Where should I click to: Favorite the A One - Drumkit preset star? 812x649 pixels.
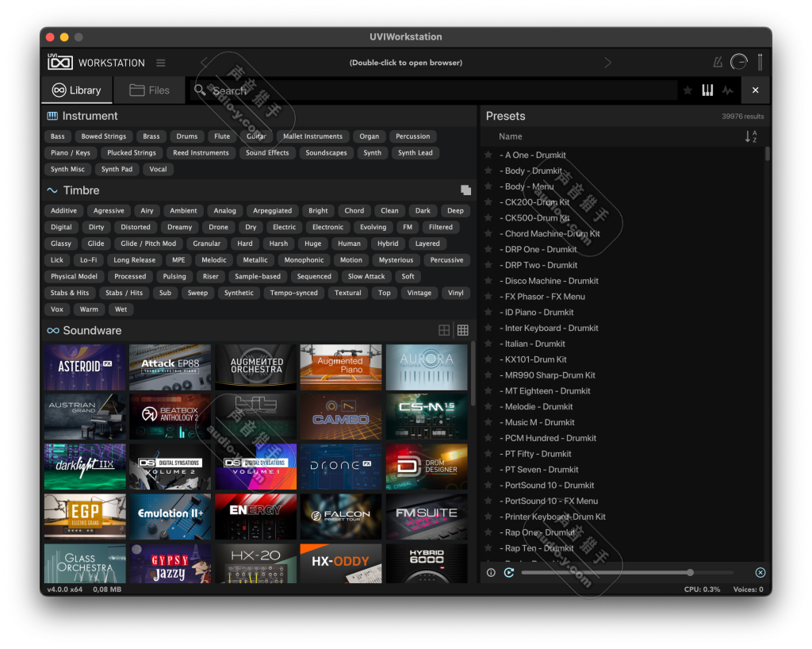click(x=488, y=156)
